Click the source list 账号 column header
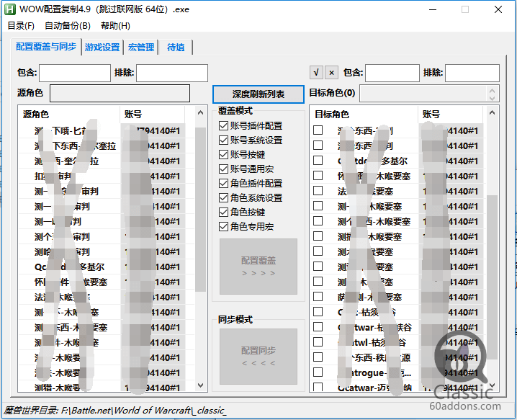This screenshot has height=420, width=517. (x=153, y=114)
